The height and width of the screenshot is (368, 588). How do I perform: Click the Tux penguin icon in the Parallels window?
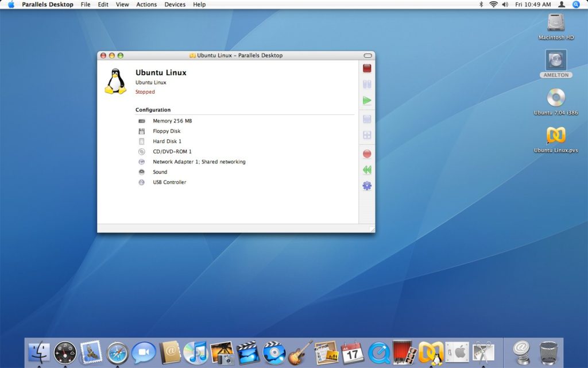pos(115,81)
